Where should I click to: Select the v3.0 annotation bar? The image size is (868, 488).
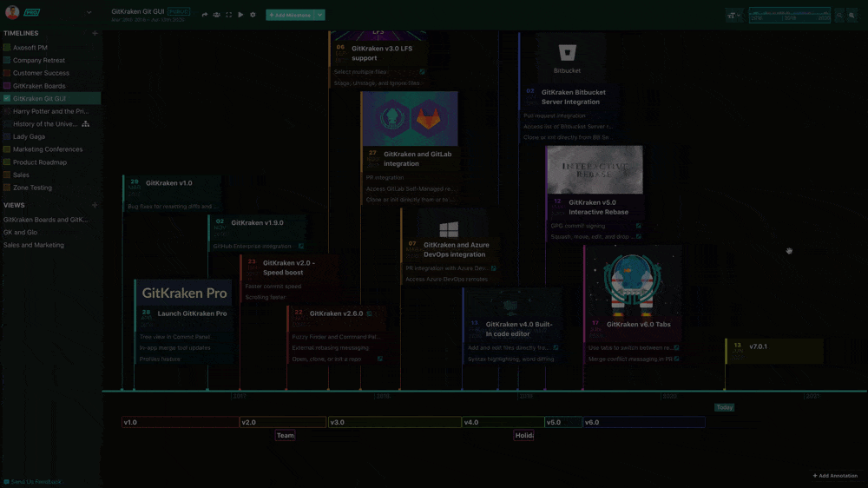click(x=395, y=422)
